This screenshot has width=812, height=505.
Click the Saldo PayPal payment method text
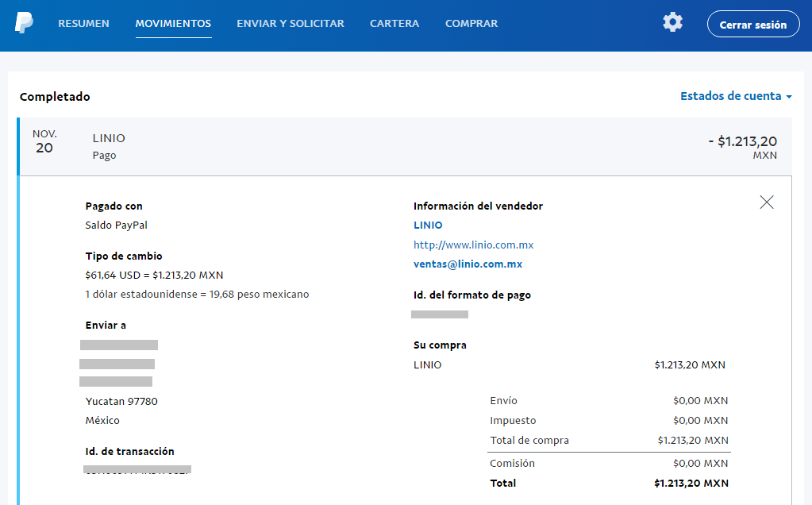[x=117, y=226]
